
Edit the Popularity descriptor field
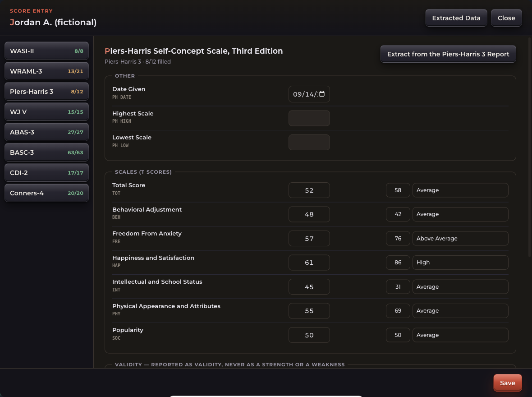pos(460,335)
